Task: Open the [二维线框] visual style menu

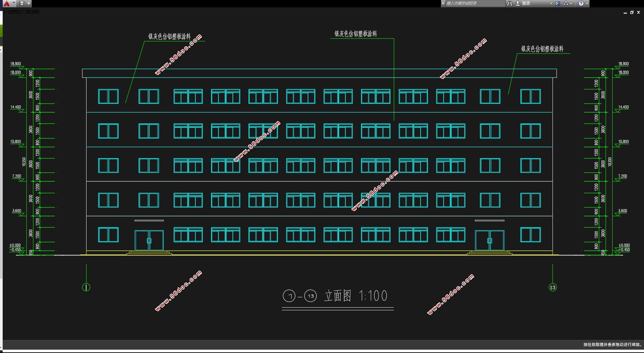Action: 30,12
